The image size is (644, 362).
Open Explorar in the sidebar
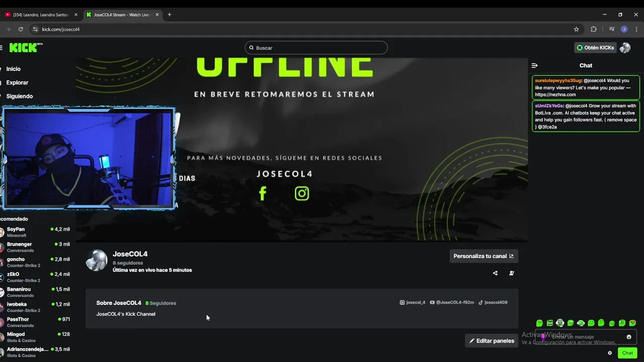coord(17,82)
